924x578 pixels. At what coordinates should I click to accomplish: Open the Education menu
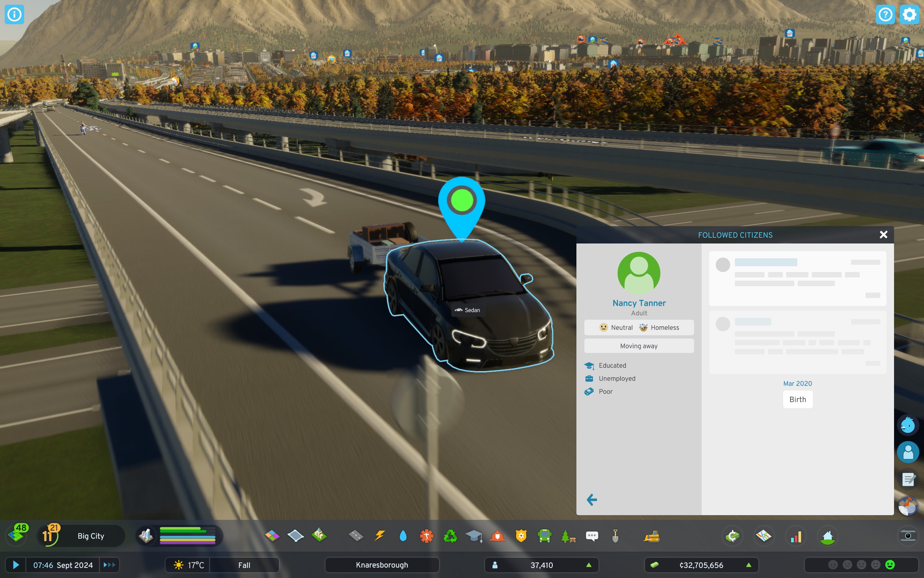coord(474,536)
